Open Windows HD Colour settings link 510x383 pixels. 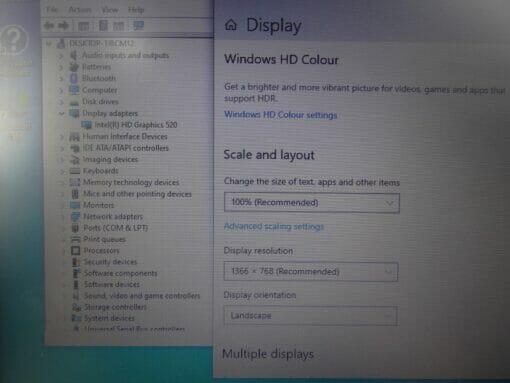pyautogui.click(x=280, y=115)
